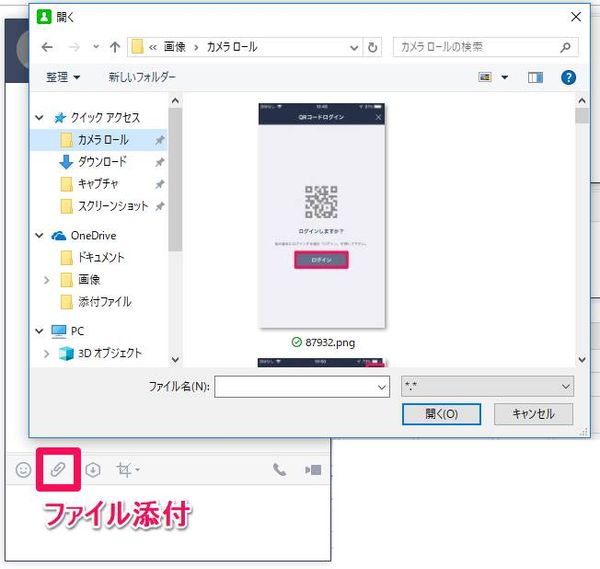Viewport: 600px width, 569px height.
Task: Select OneDrive in the tree
Action: [93, 236]
